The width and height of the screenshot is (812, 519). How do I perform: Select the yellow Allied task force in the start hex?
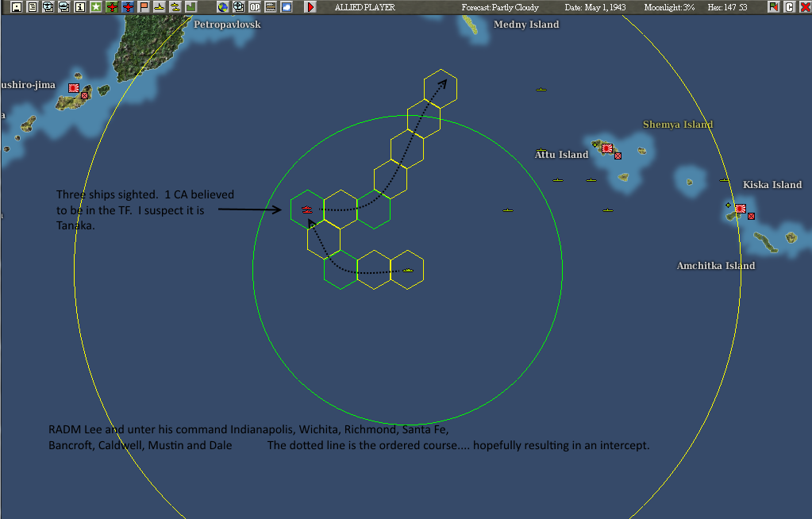pos(408,270)
